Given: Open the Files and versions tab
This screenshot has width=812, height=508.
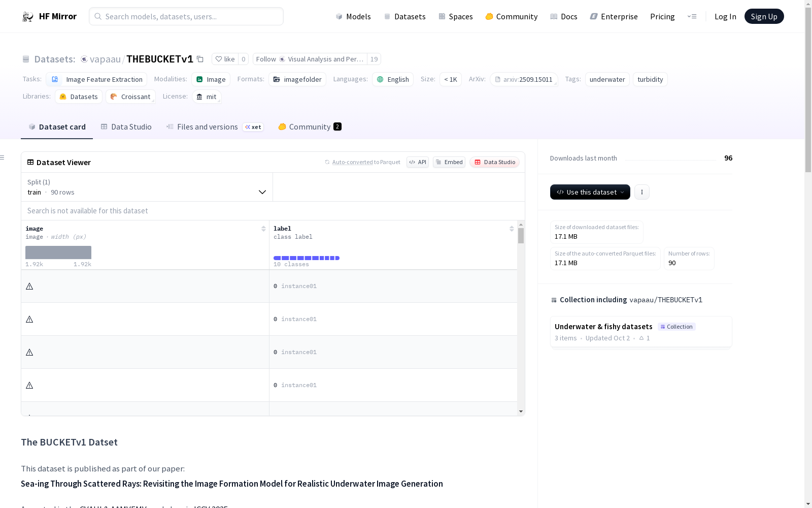Looking at the screenshot, I should pyautogui.click(x=215, y=127).
